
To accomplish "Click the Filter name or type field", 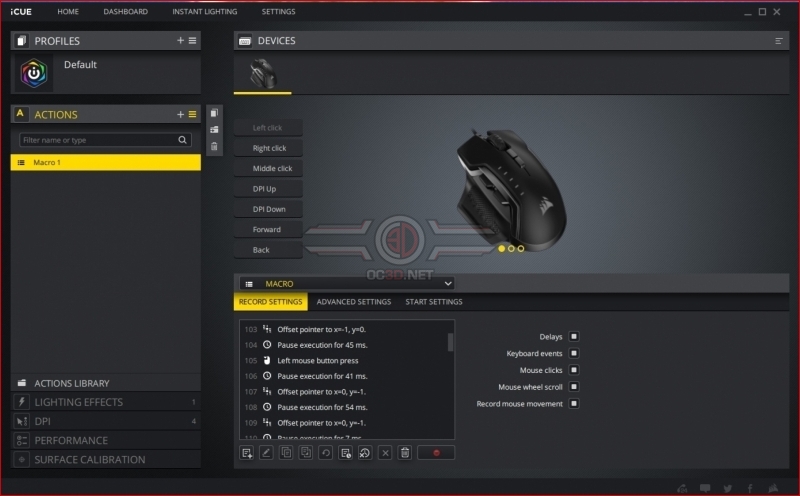I will pos(105,140).
